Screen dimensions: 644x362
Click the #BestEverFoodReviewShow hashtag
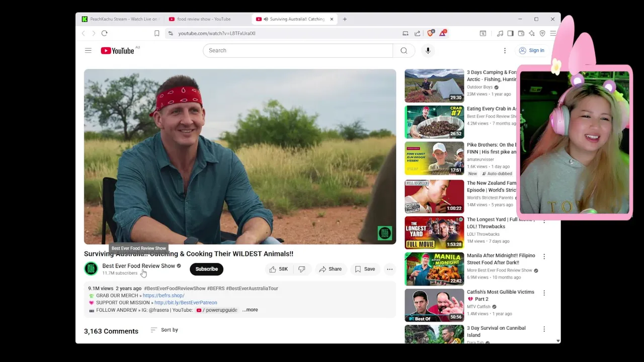[x=175, y=289]
